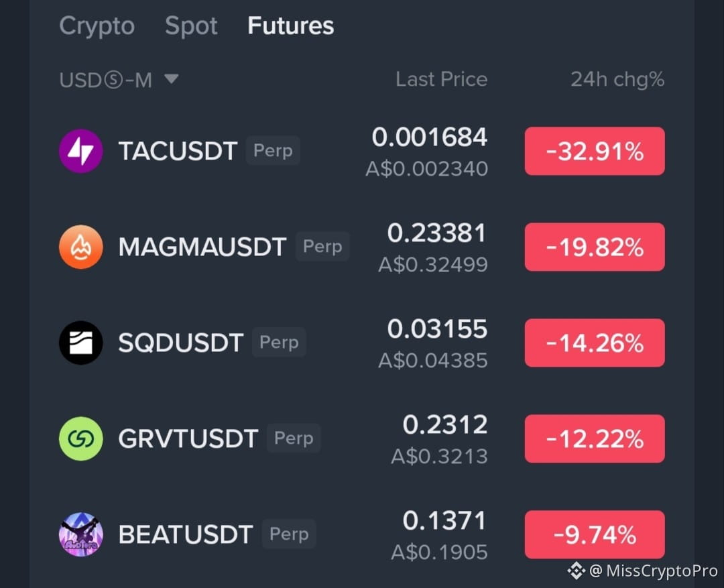Image resolution: width=724 pixels, height=588 pixels.
Task: Tap the GRVT green link coin icon
Action: (81, 438)
